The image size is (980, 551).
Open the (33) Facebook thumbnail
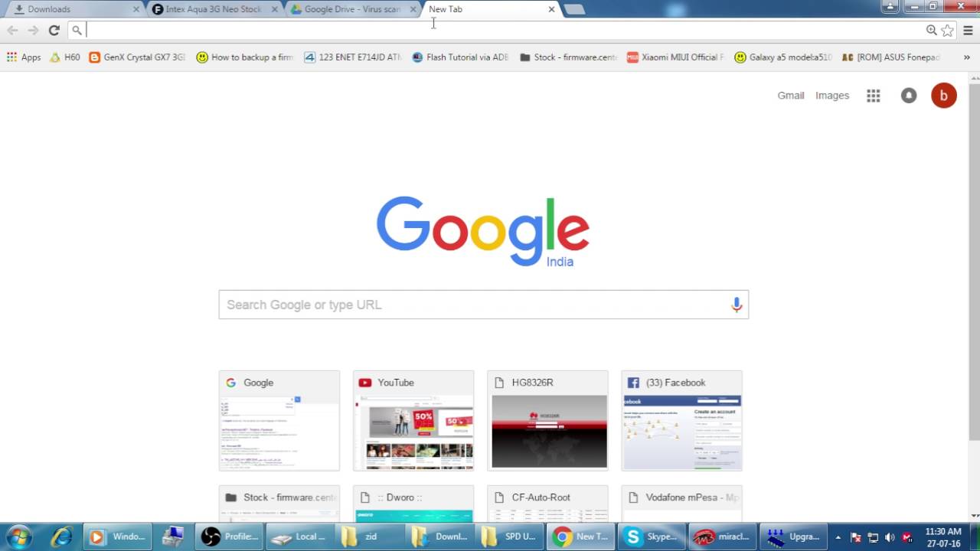(681, 421)
